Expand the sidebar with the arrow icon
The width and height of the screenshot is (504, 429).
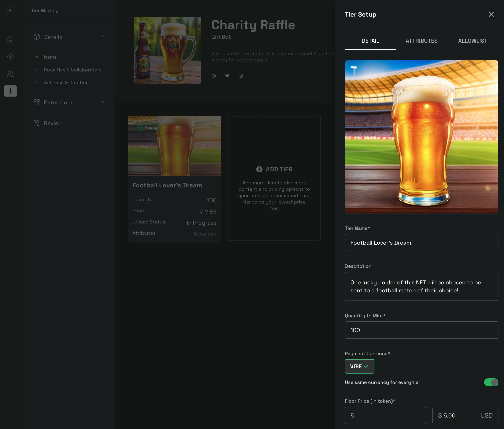pyautogui.click(x=10, y=10)
